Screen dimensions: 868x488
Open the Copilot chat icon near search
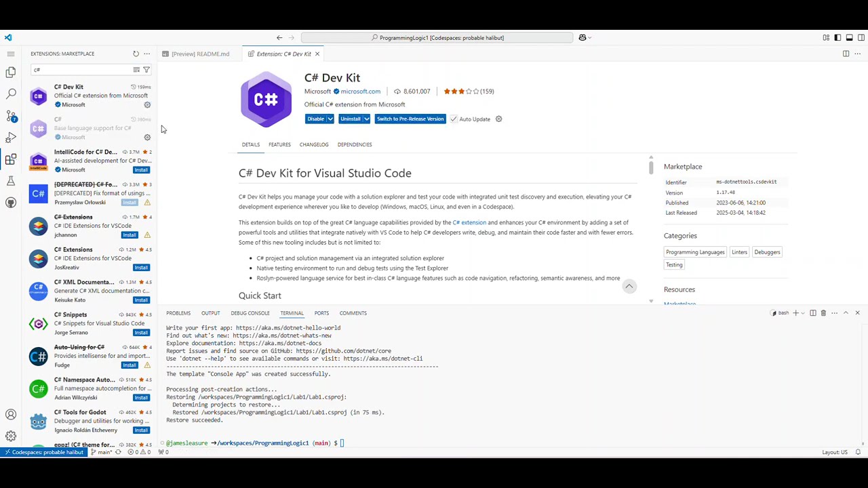click(x=582, y=38)
